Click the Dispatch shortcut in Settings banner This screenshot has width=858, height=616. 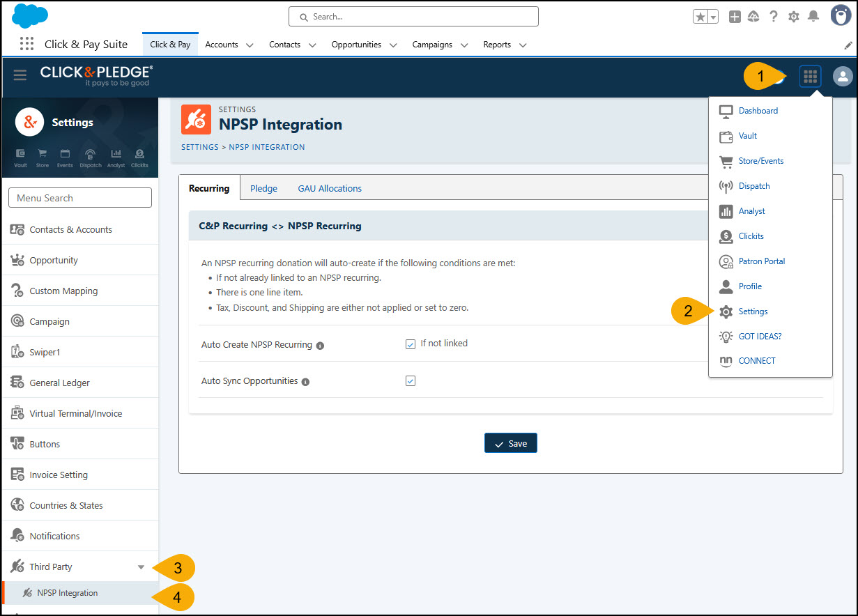coord(90,157)
